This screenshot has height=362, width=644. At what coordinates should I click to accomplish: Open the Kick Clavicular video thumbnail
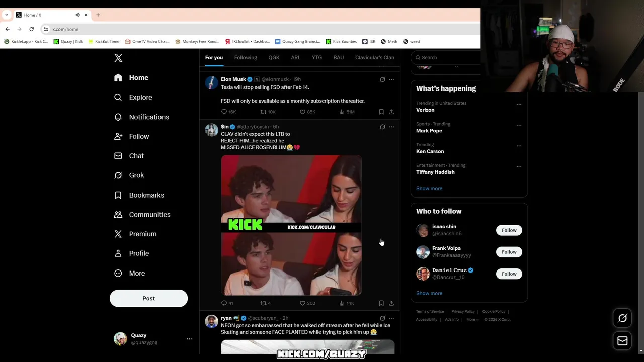291,225
